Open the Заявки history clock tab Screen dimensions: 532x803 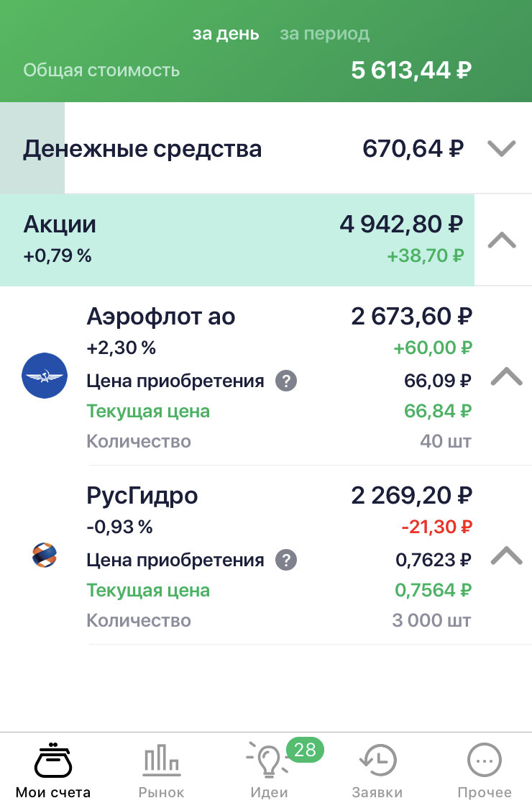pyautogui.click(x=377, y=771)
